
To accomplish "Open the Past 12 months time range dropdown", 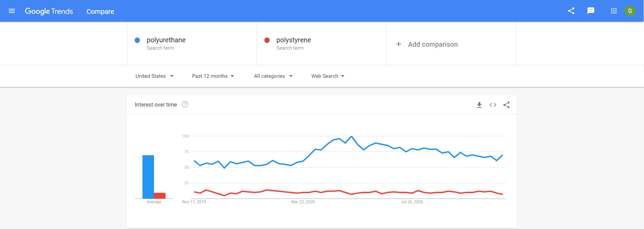I will click(213, 76).
